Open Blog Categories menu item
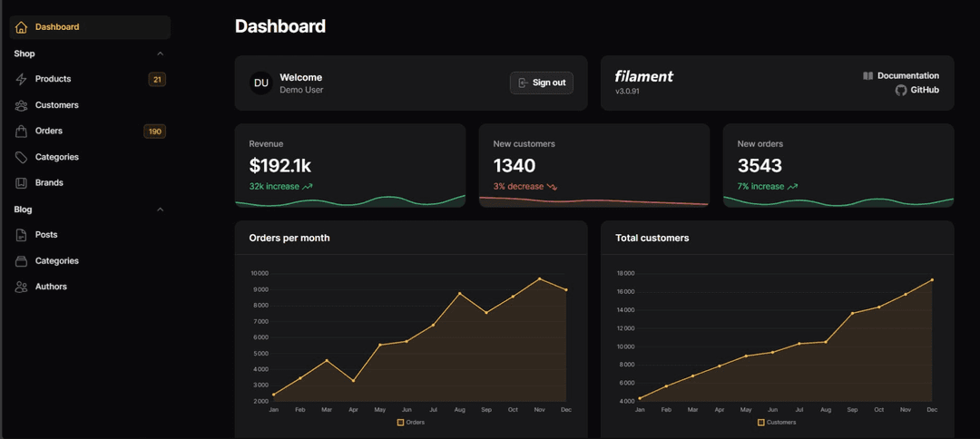The height and width of the screenshot is (439, 980). [57, 261]
